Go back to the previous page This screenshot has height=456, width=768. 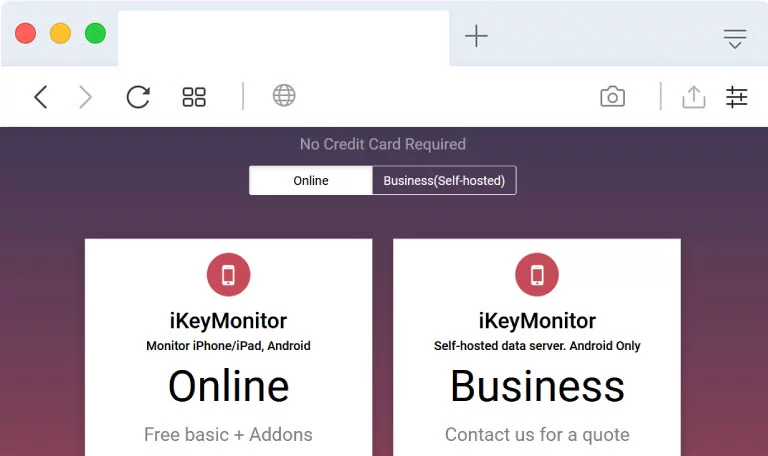click(x=41, y=96)
